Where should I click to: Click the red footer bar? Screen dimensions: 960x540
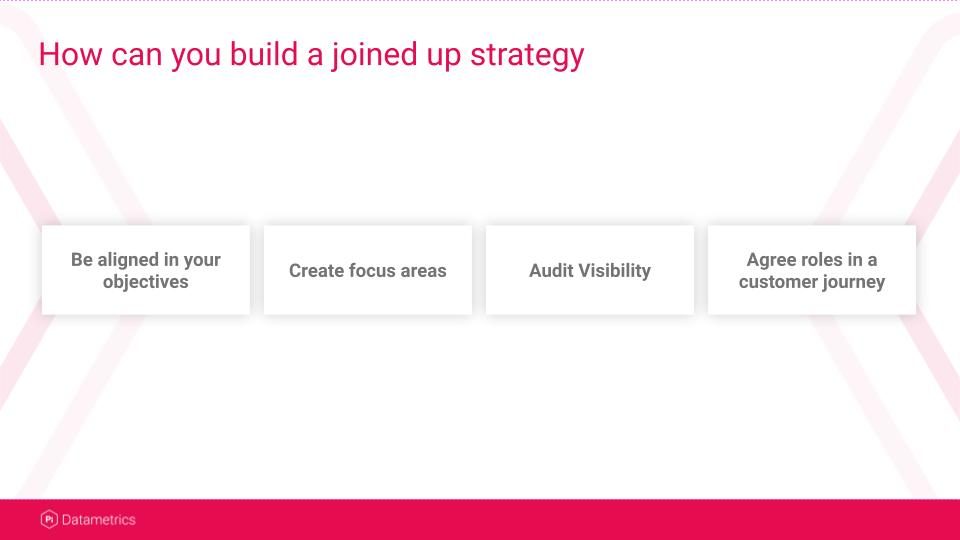click(480, 519)
